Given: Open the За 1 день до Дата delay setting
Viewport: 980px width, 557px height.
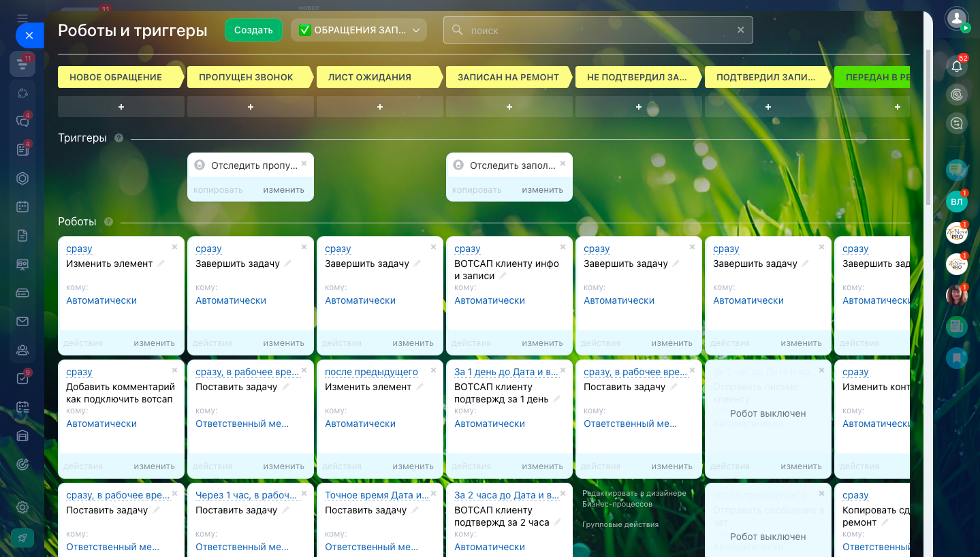Looking at the screenshot, I should (506, 372).
